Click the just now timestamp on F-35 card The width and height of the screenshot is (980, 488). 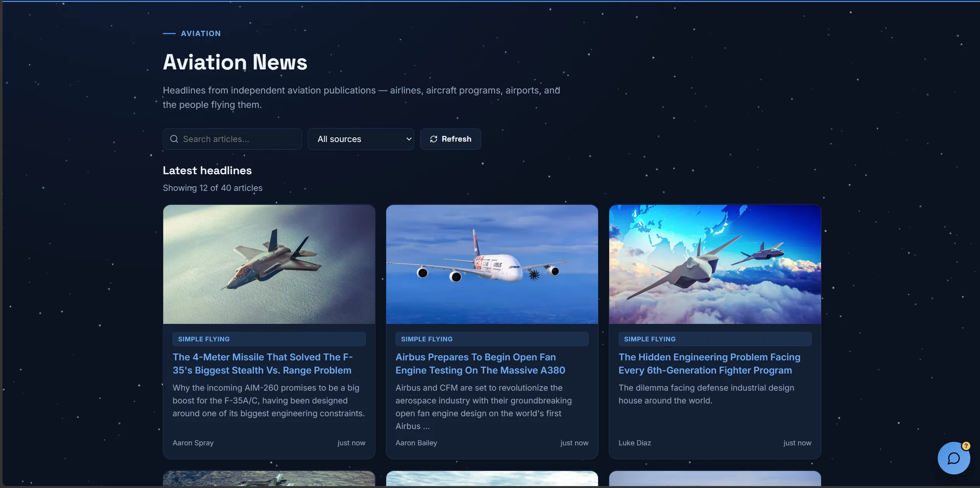tap(351, 443)
